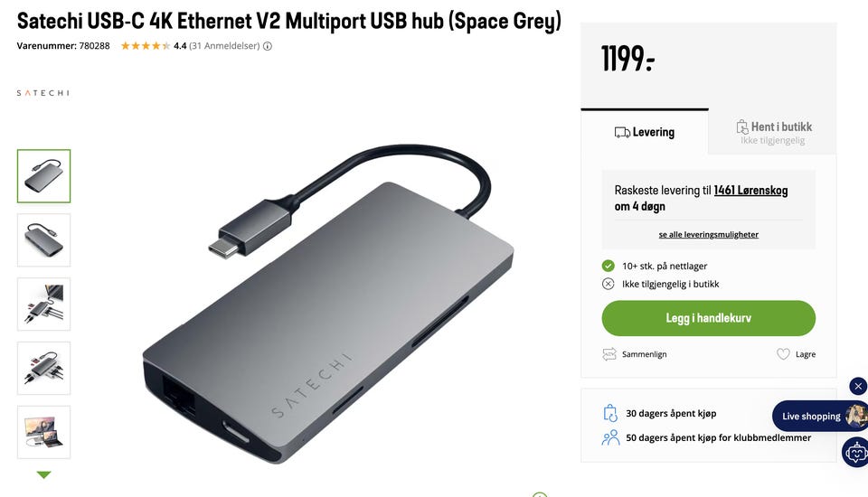Add product with Legg i handlekurv button

(709, 318)
